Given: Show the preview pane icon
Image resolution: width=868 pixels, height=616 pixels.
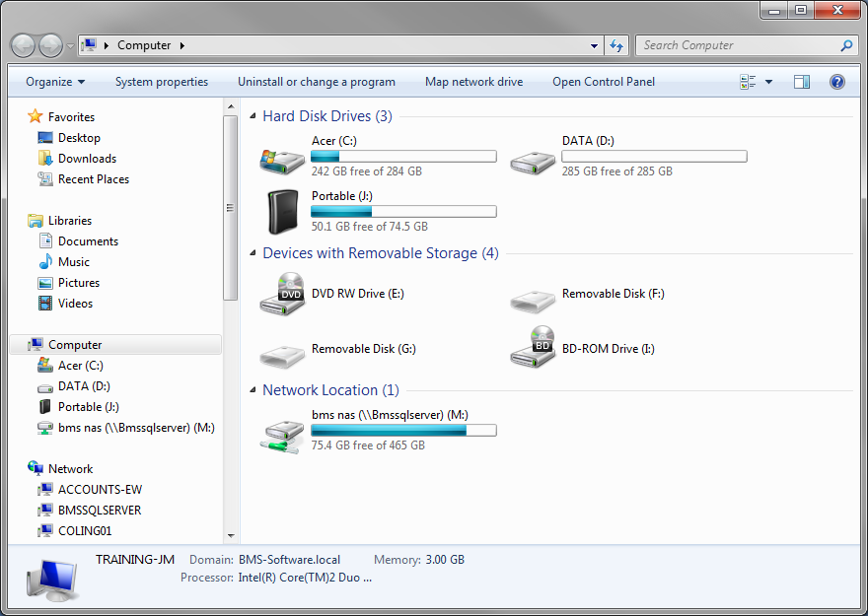Looking at the screenshot, I should [x=802, y=82].
